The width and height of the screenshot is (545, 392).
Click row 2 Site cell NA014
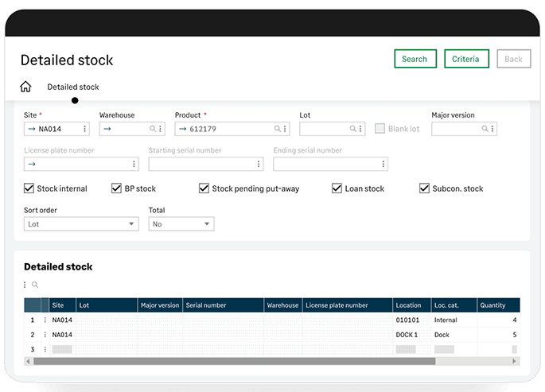[x=62, y=335]
